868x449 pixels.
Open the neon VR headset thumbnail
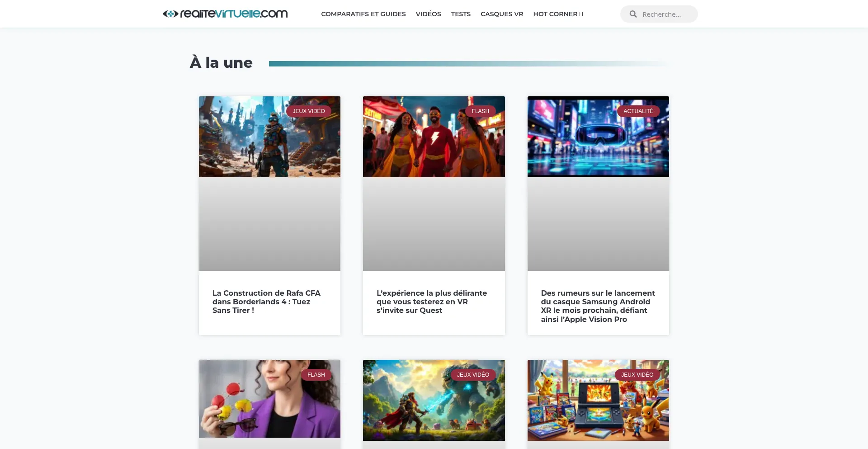pyautogui.click(x=598, y=137)
